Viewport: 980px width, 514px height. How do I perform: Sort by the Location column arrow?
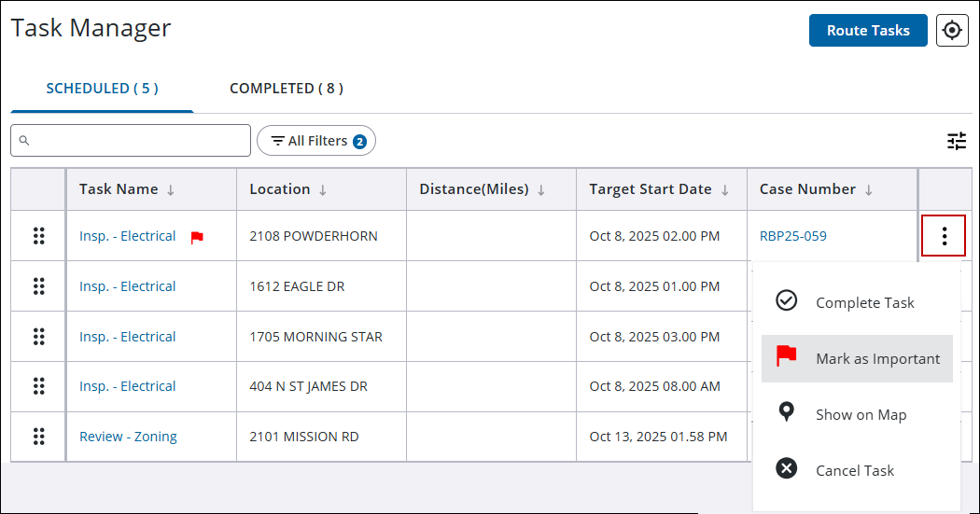pyautogui.click(x=323, y=189)
